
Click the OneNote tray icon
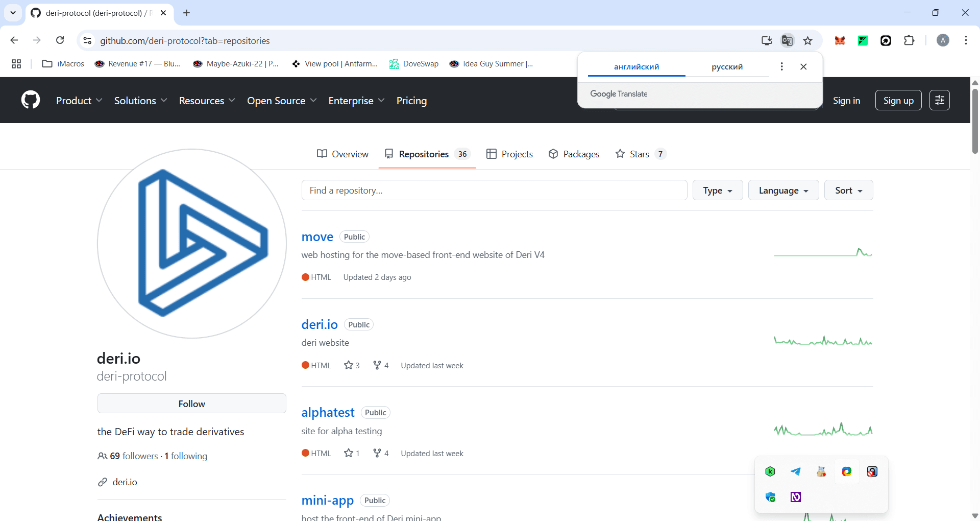(796, 497)
